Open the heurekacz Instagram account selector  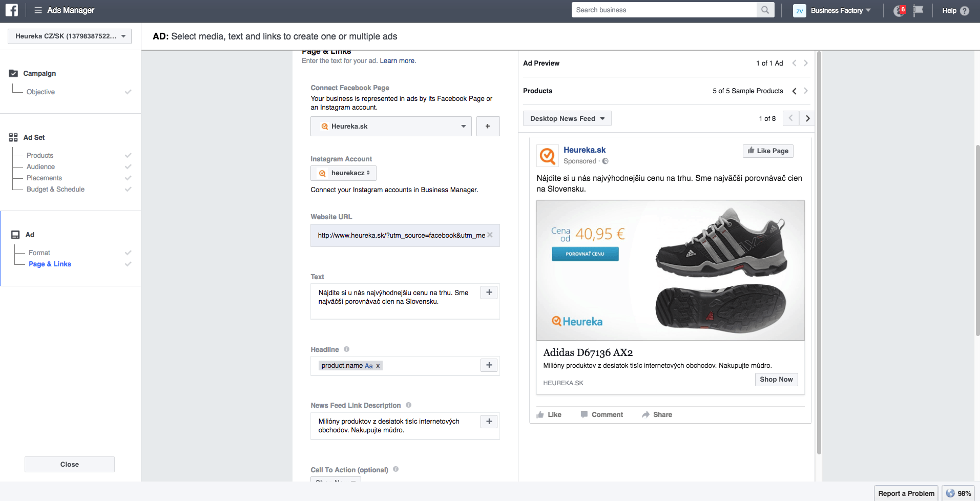pos(343,173)
